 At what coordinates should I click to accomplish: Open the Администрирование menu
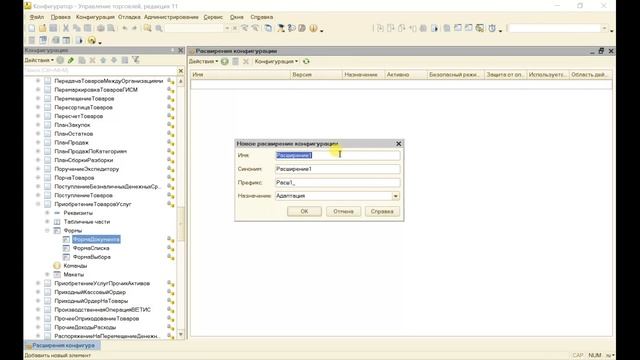[x=171, y=17]
